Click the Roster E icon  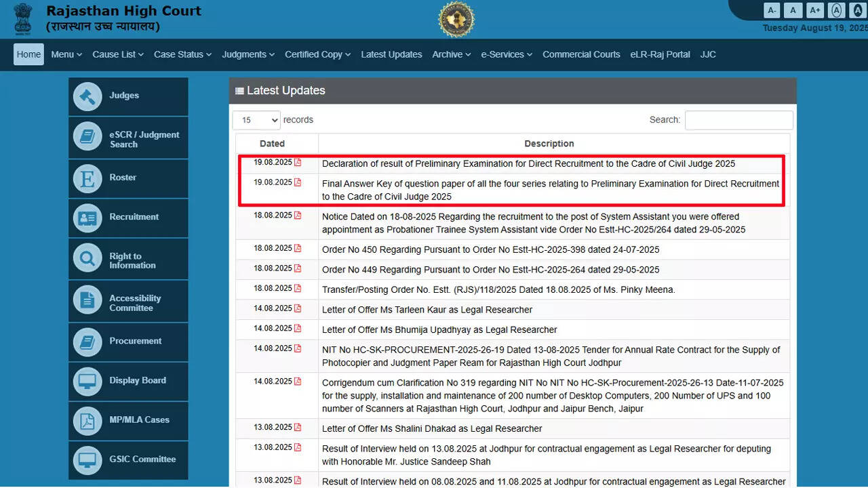point(87,178)
